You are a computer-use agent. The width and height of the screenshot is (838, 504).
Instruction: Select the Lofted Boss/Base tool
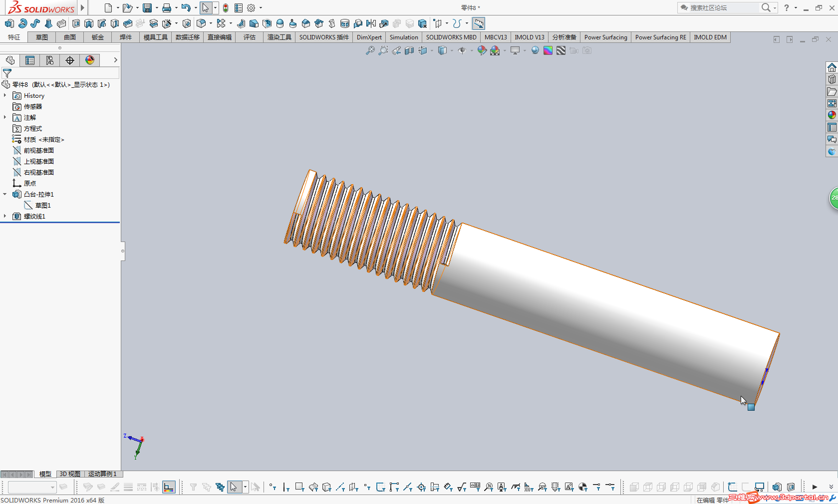click(48, 23)
